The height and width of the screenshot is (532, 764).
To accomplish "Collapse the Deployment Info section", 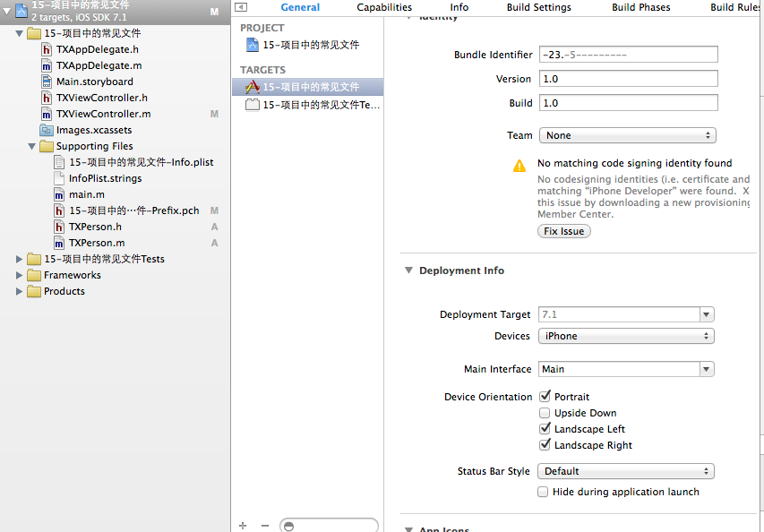I will click(408, 270).
